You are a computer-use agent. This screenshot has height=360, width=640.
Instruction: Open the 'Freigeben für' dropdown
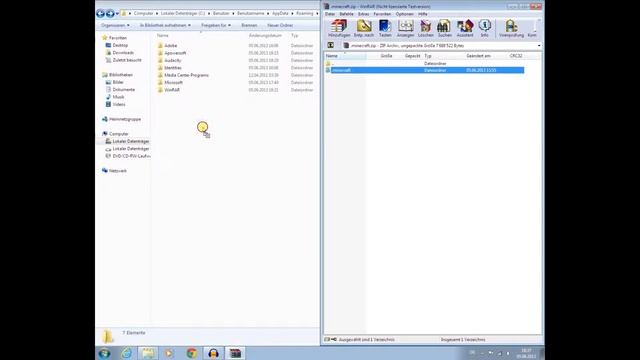216,25
